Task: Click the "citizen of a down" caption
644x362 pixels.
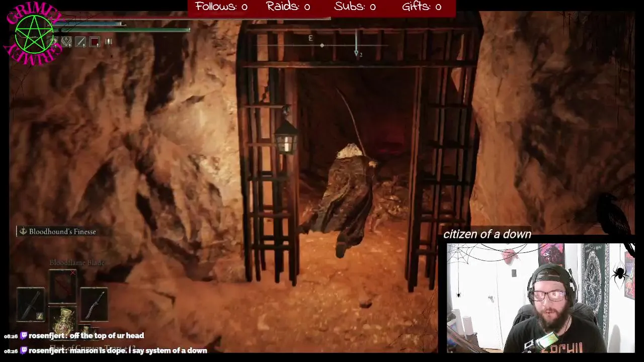Action: 487,234
